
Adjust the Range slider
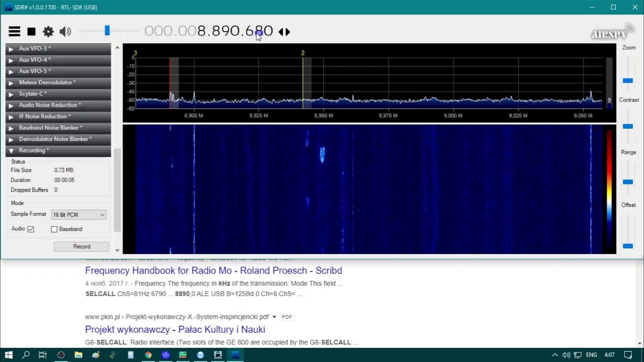coord(628,182)
